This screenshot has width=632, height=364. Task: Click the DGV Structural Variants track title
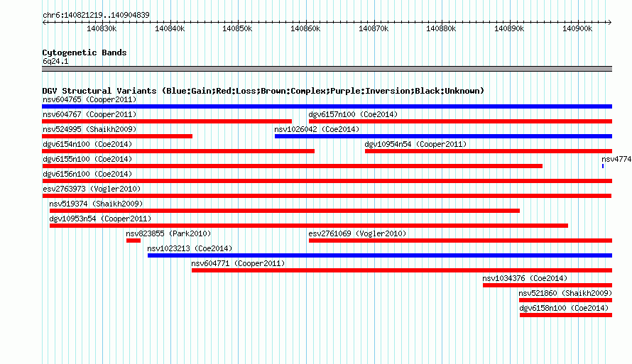[263, 91]
